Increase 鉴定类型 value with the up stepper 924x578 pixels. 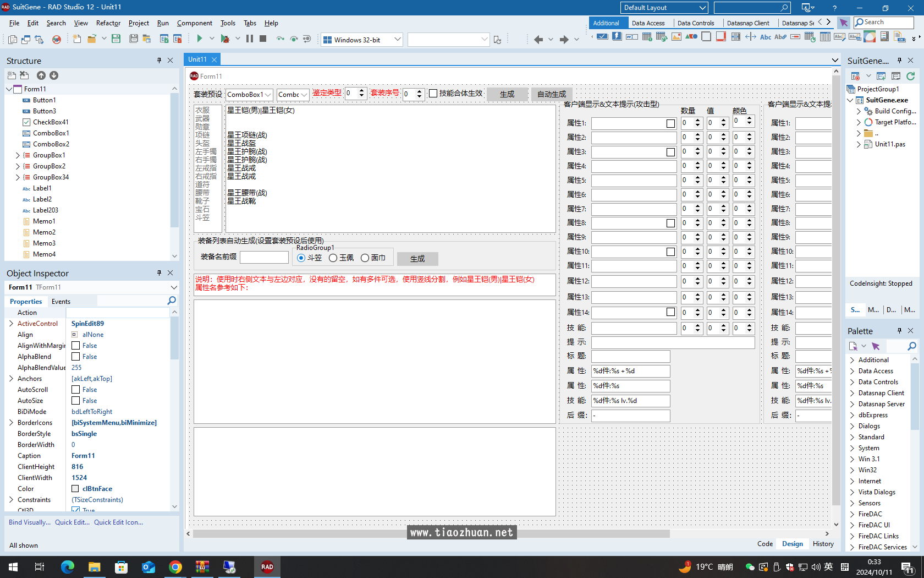click(361, 91)
